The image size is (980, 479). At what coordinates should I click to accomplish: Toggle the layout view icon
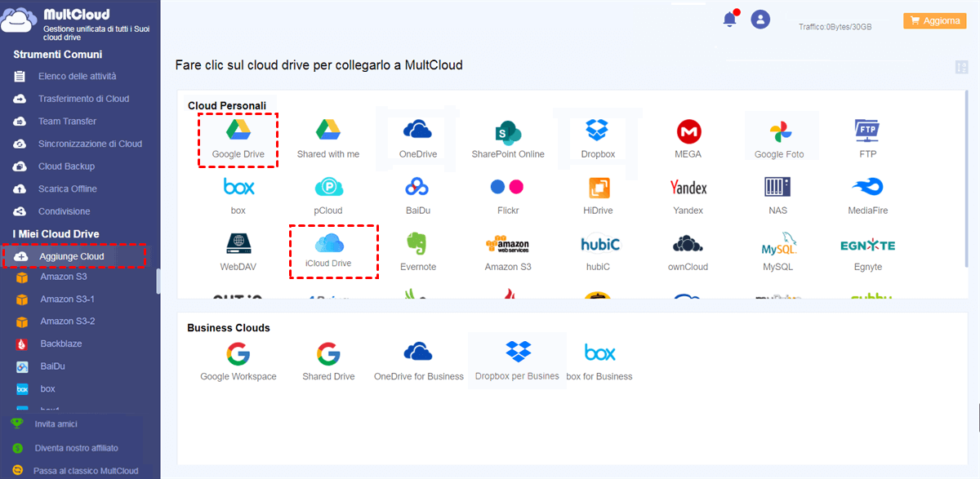coord(960,67)
